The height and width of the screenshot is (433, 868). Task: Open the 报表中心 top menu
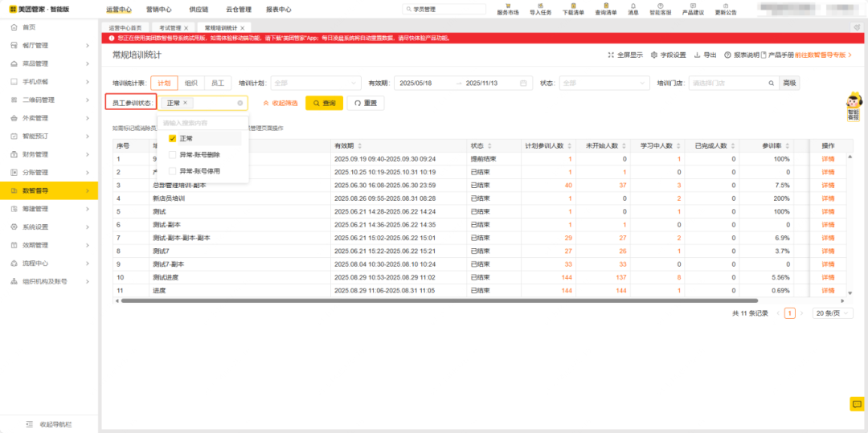[278, 10]
